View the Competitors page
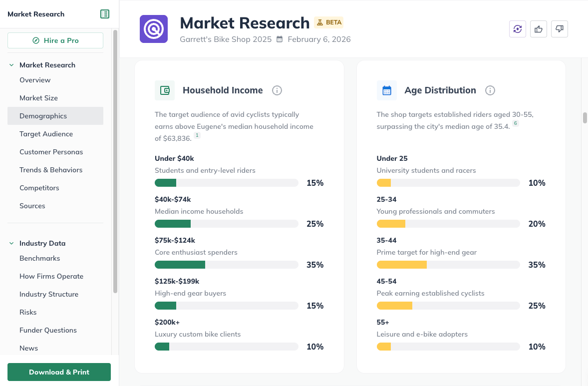588x386 pixels. (x=39, y=188)
